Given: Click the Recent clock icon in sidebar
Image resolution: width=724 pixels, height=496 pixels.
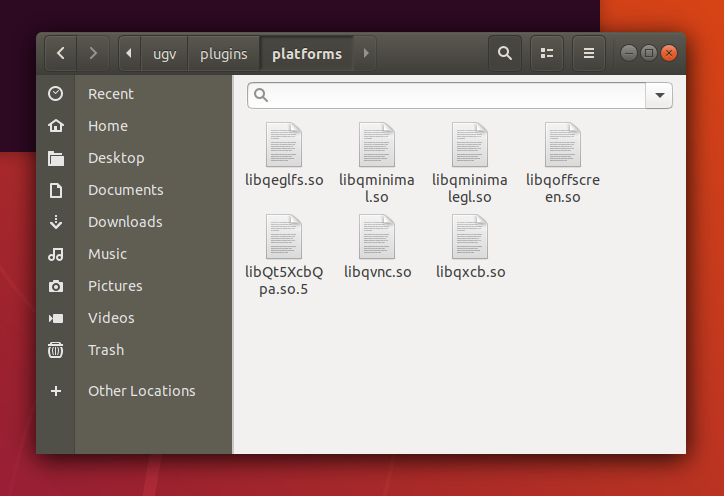Looking at the screenshot, I should (x=55, y=94).
